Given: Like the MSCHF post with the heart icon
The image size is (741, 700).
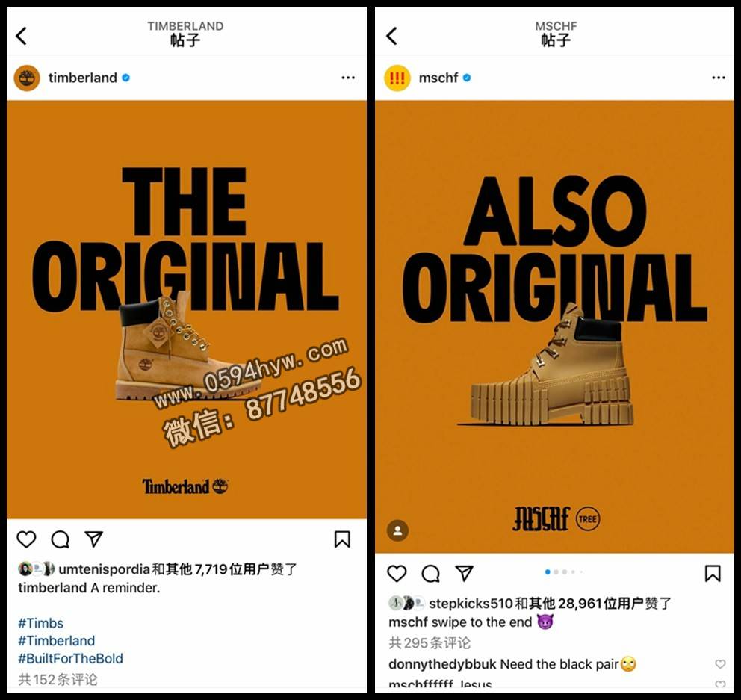Looking at the screenshot, I should [397, 573].
